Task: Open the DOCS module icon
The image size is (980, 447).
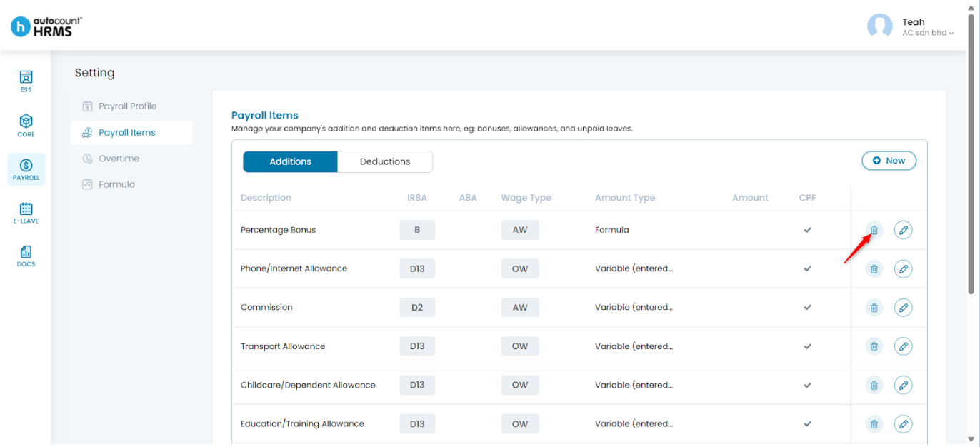Action: [x=26, y=256]
